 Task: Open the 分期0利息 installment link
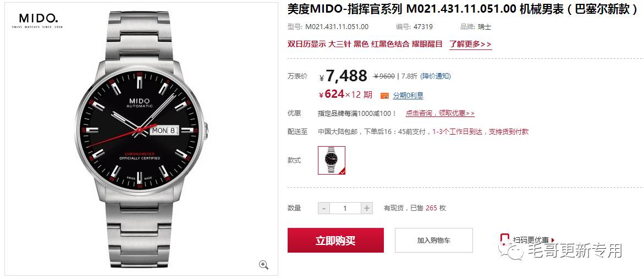pyautogui.click(x=408, y=95)
